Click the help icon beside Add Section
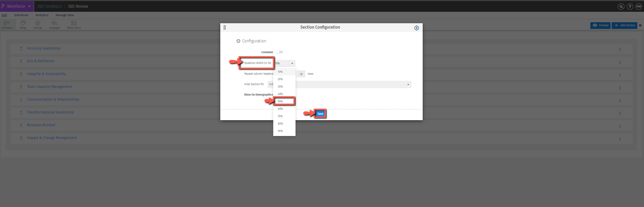 [640, 25]
